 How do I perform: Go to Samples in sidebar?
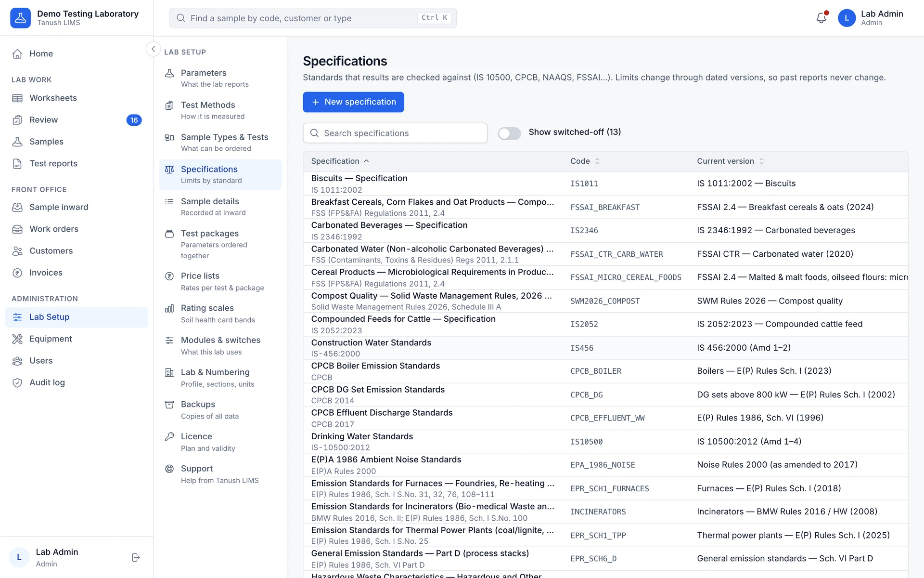click(77, 142)
